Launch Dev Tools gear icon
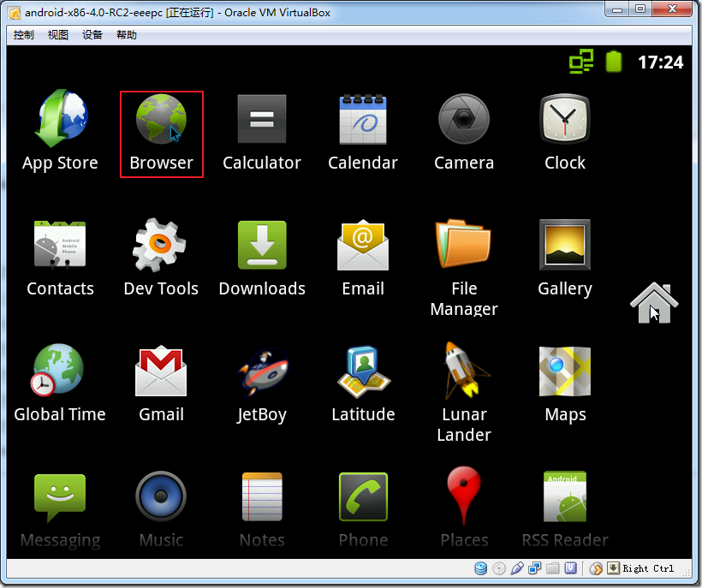 [x=160, y=245]
